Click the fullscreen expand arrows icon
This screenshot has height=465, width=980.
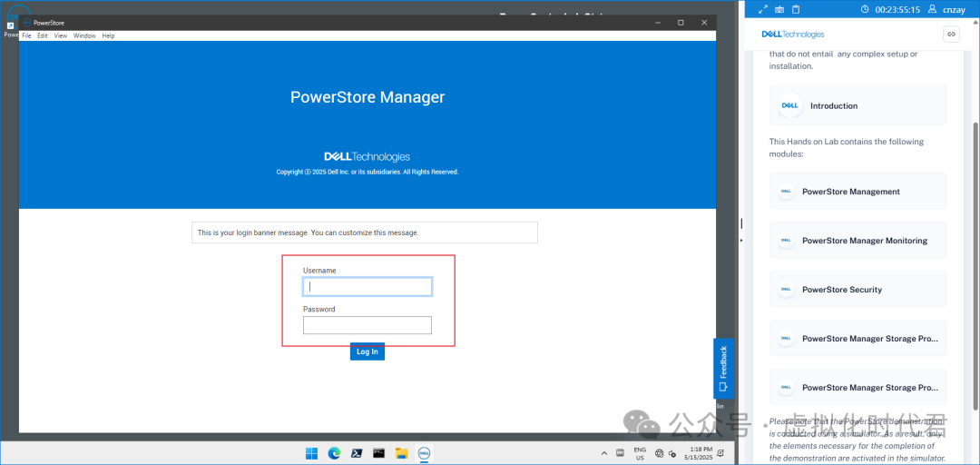[762, 9]
